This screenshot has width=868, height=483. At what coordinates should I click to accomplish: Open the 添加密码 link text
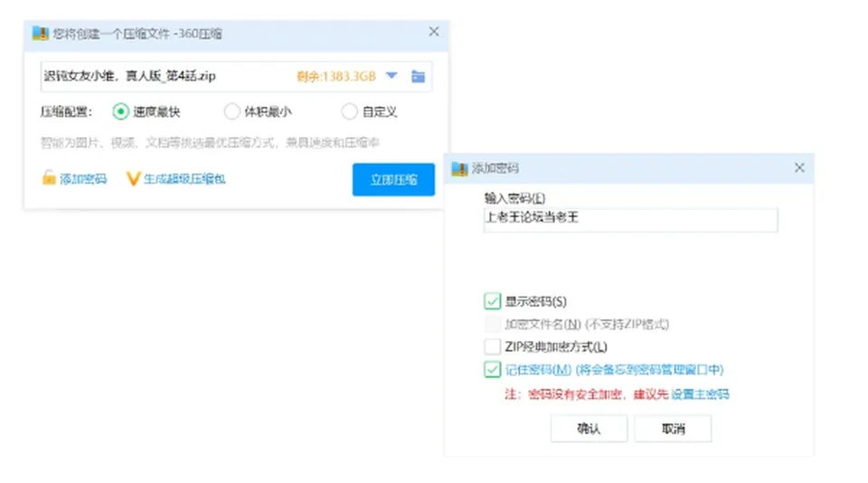pyautogui.click(x=83, y=179)
